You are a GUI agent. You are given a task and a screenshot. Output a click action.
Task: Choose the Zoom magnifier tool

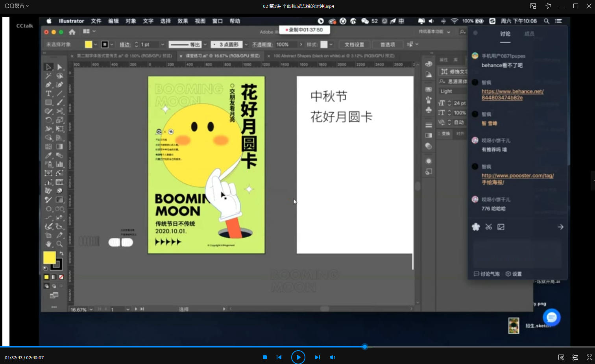click(59, 244)
